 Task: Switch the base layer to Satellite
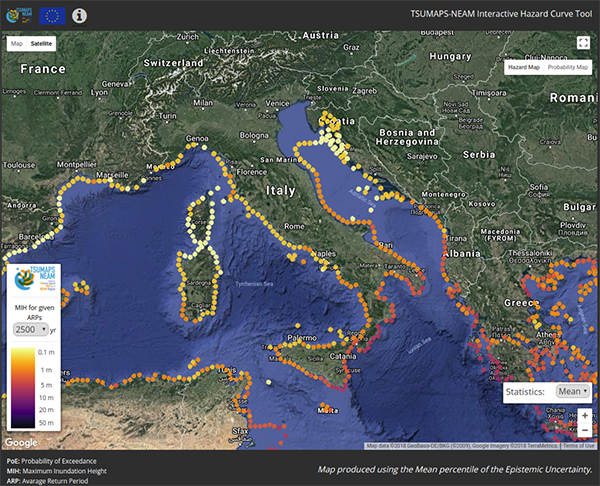(41, 44)
